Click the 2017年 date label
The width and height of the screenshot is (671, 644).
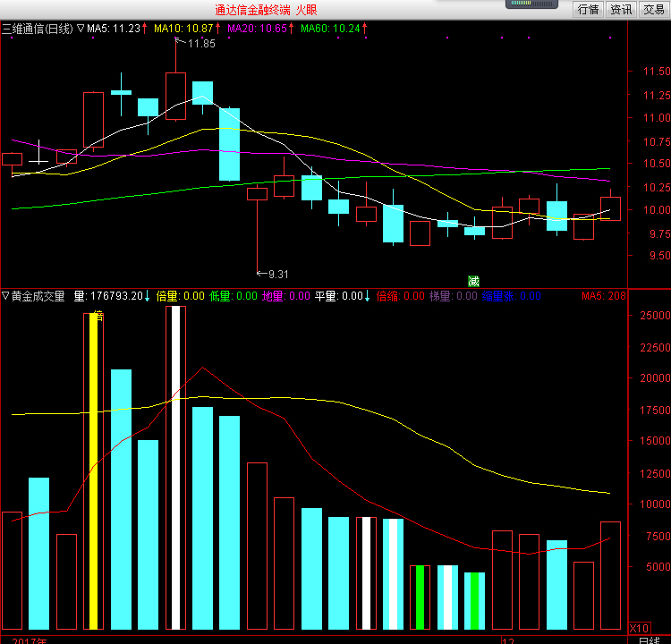coord(30,640)
